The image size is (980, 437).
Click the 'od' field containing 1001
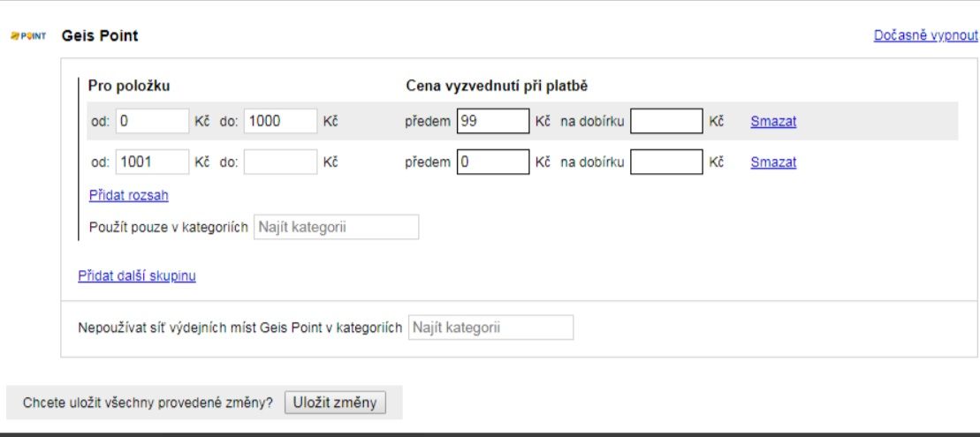[x=152, y=162]
